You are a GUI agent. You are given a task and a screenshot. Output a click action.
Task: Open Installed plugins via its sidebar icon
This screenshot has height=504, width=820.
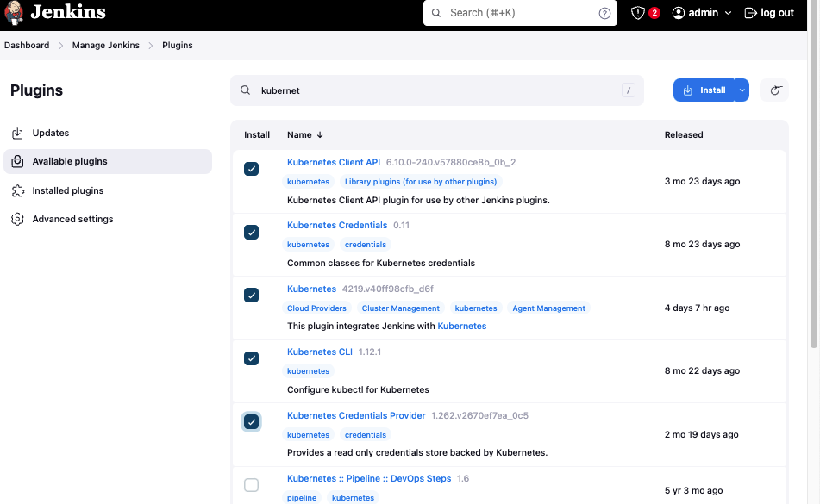click(x=18, y=190)
